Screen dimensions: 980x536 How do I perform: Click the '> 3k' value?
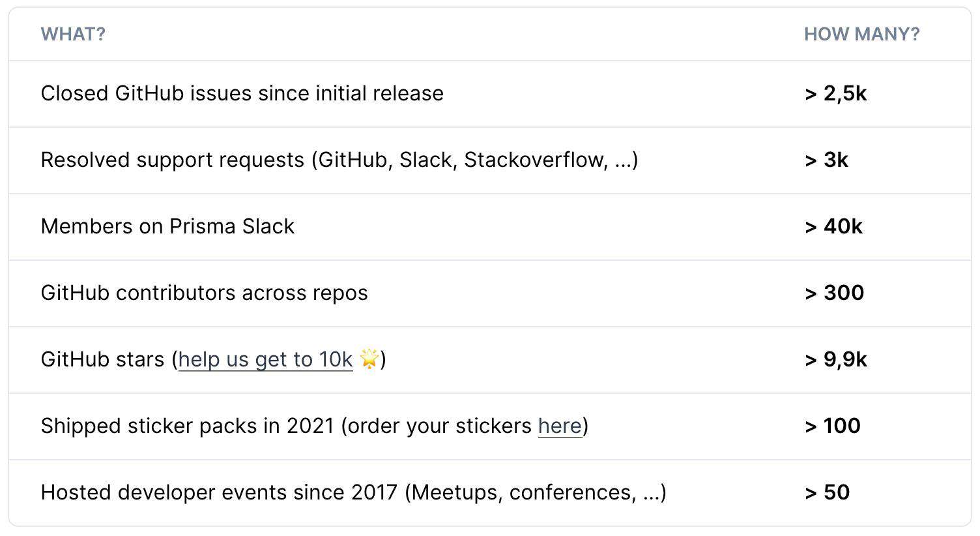(x=826, y=160)
